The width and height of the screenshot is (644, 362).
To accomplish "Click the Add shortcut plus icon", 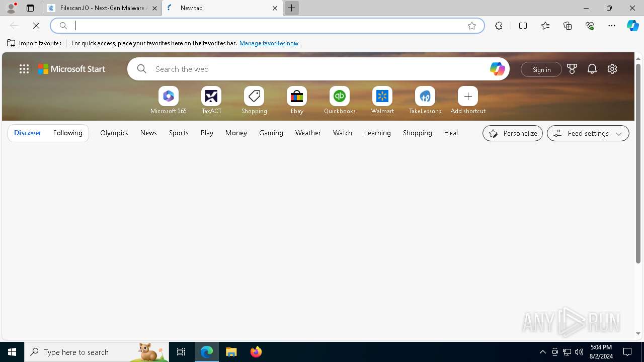I will tap(468, 96).
